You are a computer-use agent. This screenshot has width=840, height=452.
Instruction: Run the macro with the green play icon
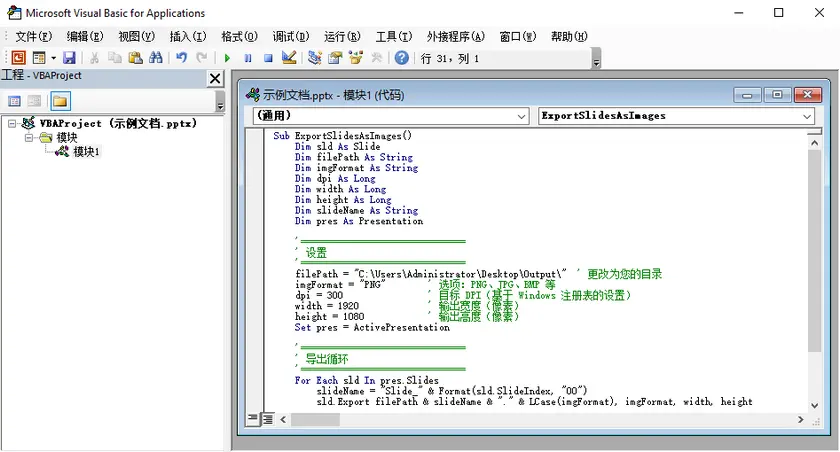tap(228, 58)
